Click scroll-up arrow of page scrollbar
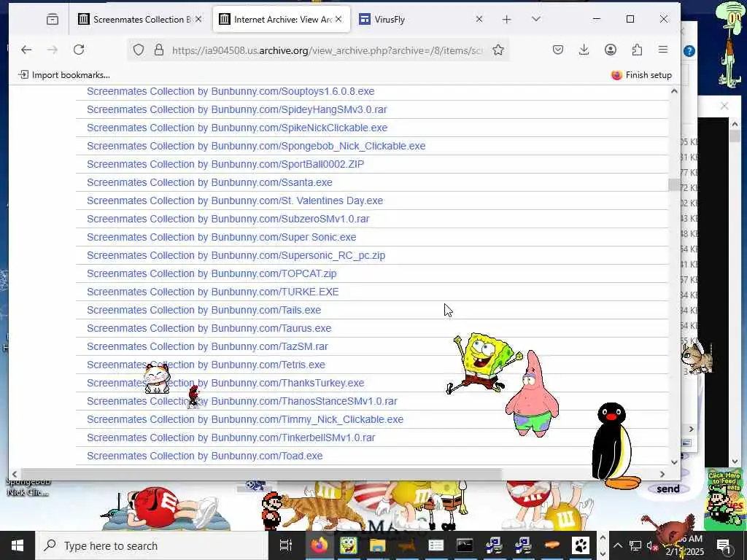The height and width of the screenshot is (560, 747). [x=674, y=91]
